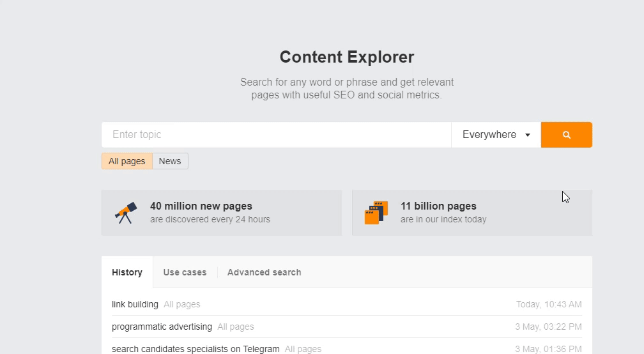
Task: Open the programmatic advertising history entry
Action: [x=162, y=327]
